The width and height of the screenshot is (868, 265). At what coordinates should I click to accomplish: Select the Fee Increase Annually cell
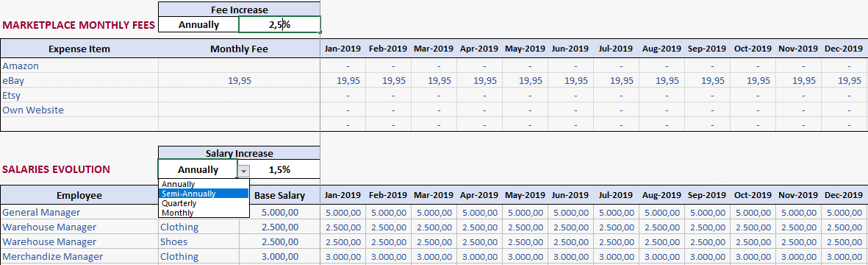tap(198, 24)
